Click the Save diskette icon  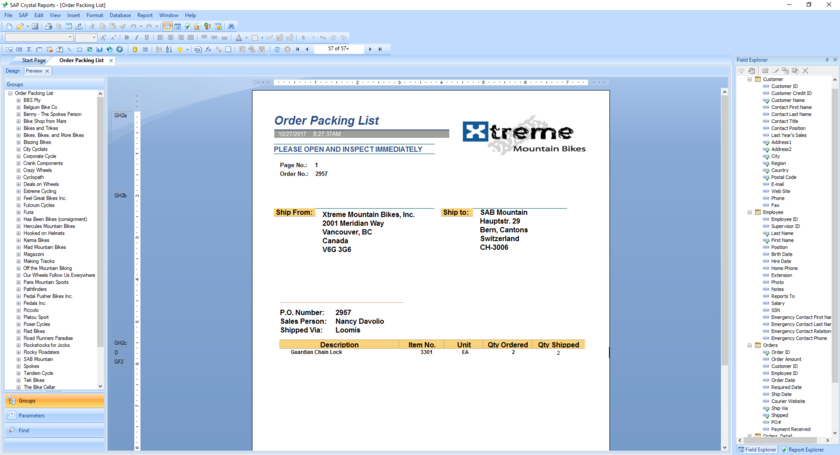click(35, 26)
